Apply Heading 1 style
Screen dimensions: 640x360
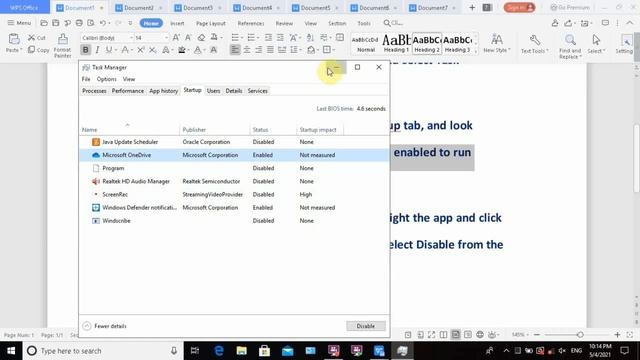click(x=396, y=44)
